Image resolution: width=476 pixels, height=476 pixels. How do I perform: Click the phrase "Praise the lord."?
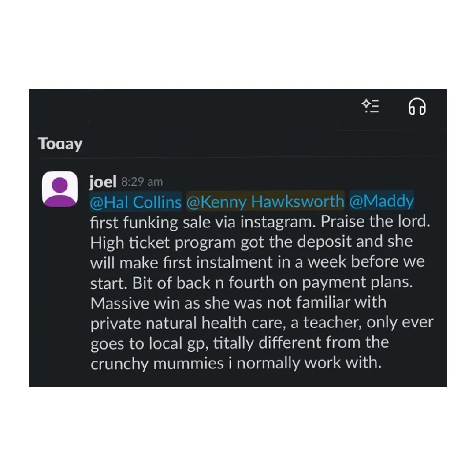375,222
